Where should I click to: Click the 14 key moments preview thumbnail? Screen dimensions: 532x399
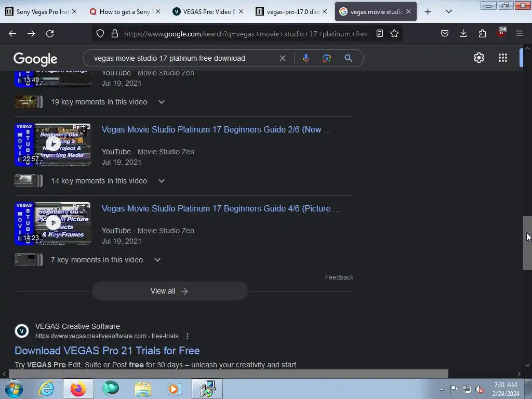click(29, 181)
